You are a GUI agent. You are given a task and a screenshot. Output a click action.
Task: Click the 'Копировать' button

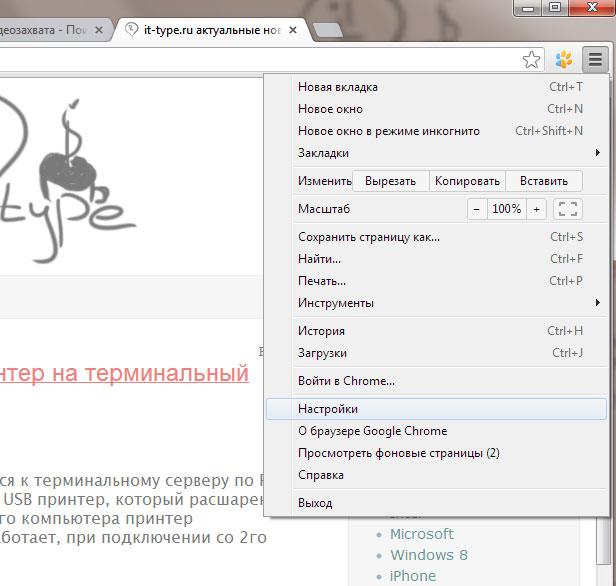[x=467, y=181]
